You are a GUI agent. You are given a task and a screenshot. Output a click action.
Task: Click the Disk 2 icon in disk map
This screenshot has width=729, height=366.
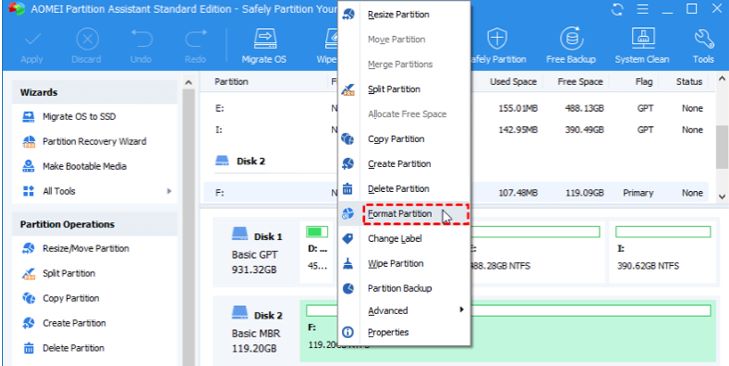point(240,312)
